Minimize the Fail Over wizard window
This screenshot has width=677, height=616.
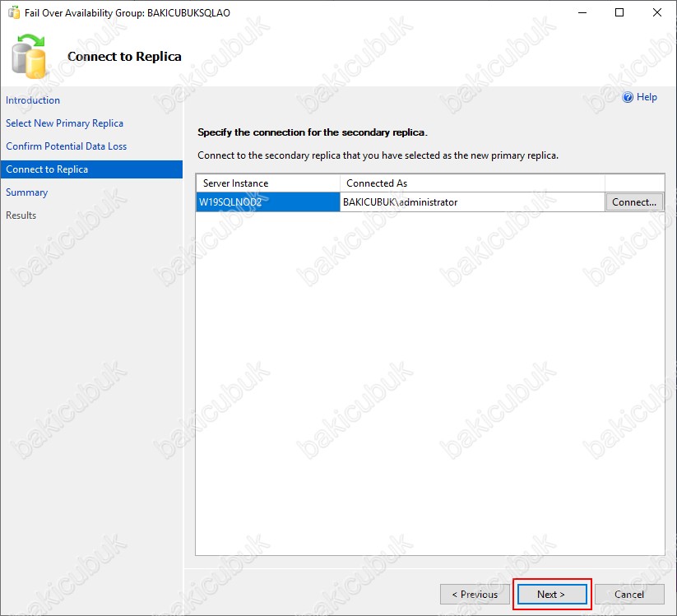[x=582, y=12]
